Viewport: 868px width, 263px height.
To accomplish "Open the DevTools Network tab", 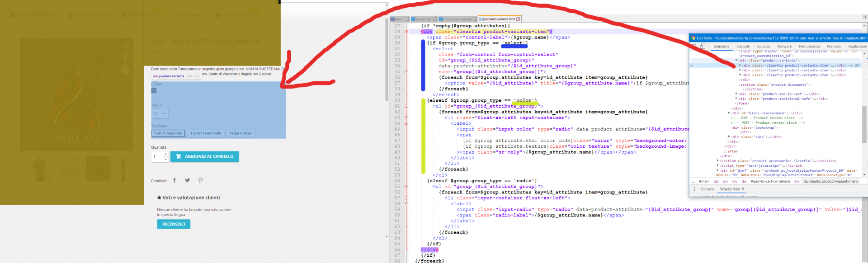I will [x=784, y=46].
